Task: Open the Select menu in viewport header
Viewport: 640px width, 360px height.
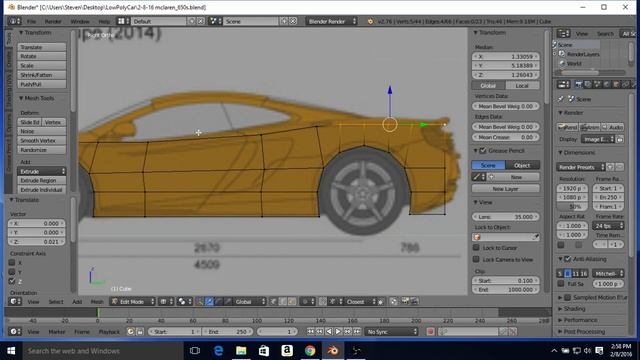Action: (x=56, y=302)
